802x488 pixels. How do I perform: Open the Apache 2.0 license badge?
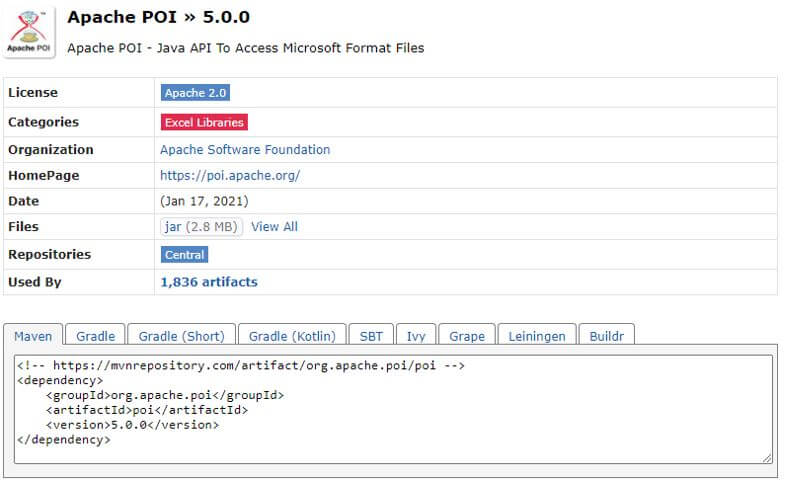click(x=196, y=93)
